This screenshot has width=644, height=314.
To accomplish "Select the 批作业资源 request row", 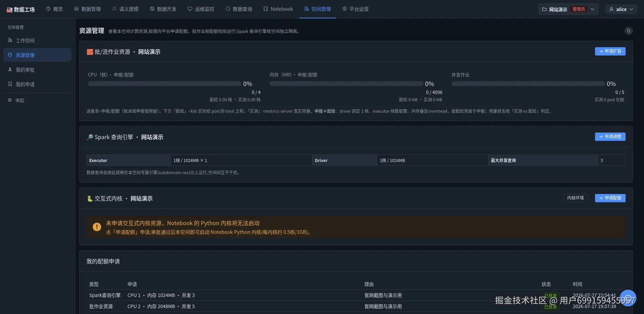I will 356,306.
